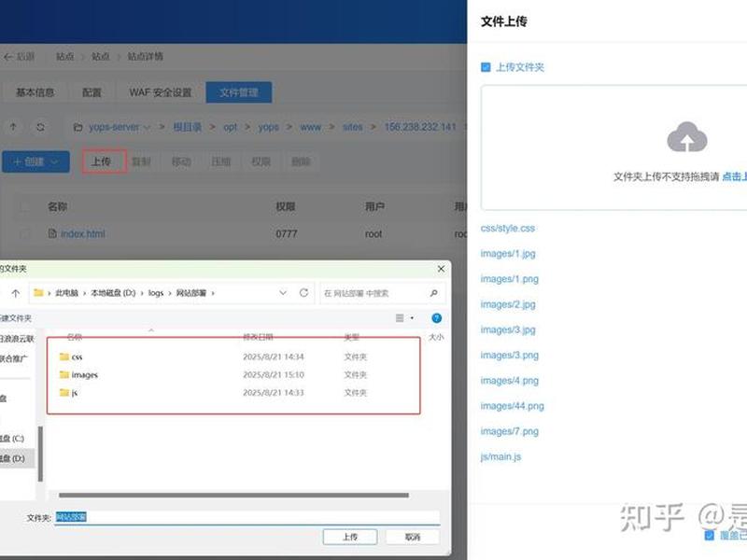Image resolution: width=747 pixels, height=560 pixels.
Task: Click the 权限 toolbar button
Action: coord(261,161)
